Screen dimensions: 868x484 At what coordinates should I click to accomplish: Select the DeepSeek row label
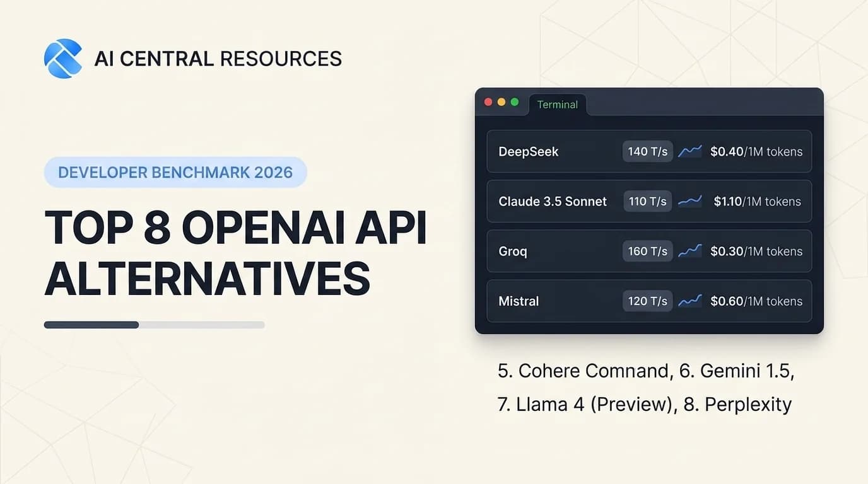(x=529, y=151)
